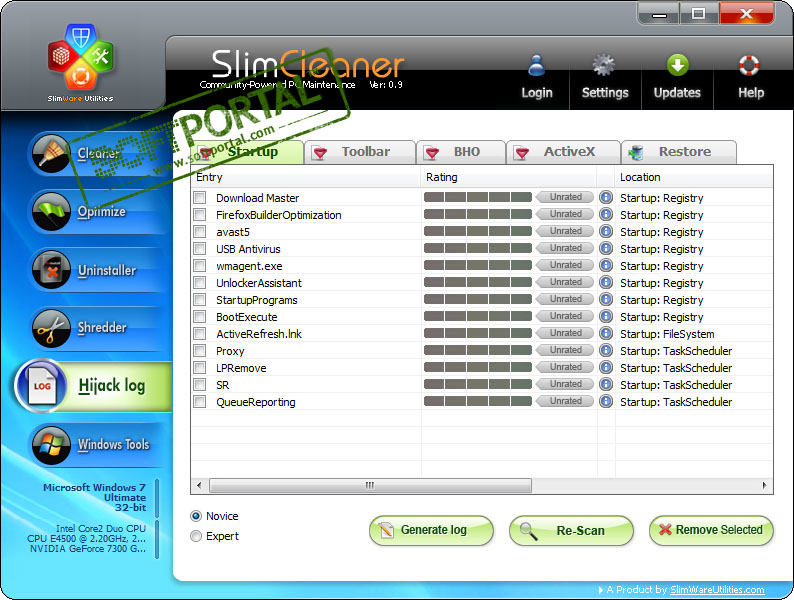Viewport: 794px width, 600px height.
Task: Click the Remove Selected button
Action: point(711,530)
